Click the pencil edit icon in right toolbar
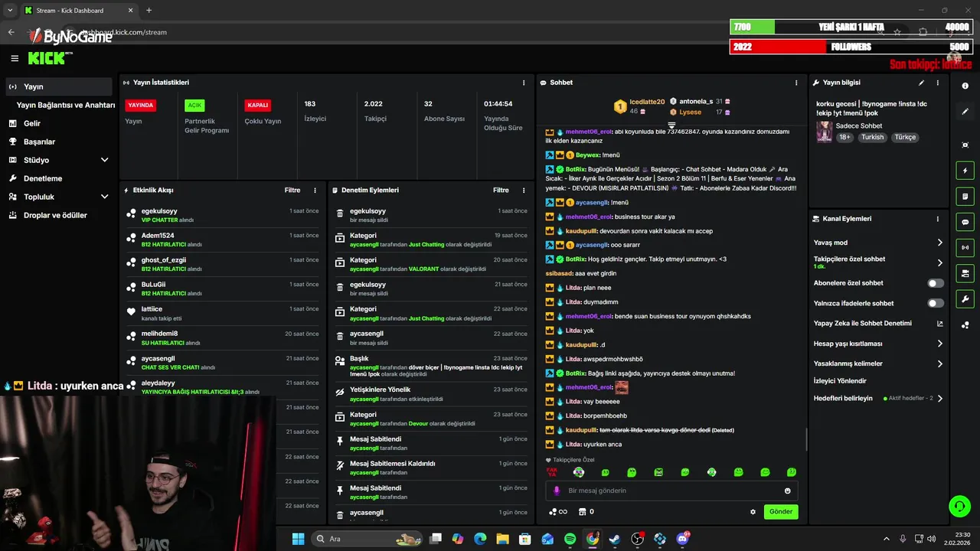980x551 pixels. click(x=965, y=112)
